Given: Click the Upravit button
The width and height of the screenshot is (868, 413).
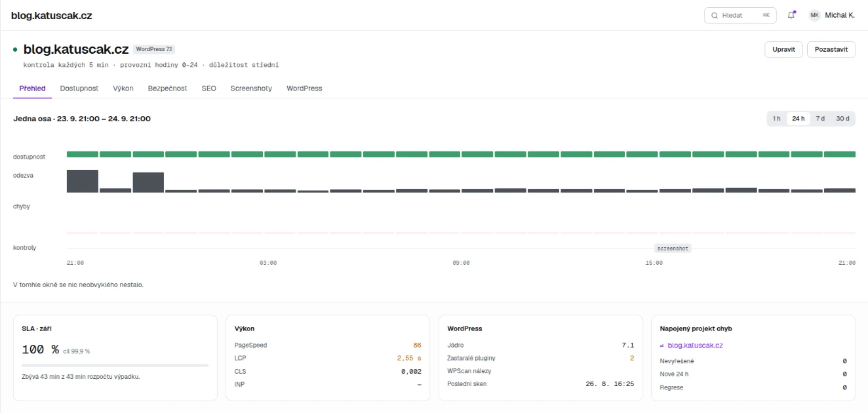Looking at the screenshot, I should click(x=783, y=50).
